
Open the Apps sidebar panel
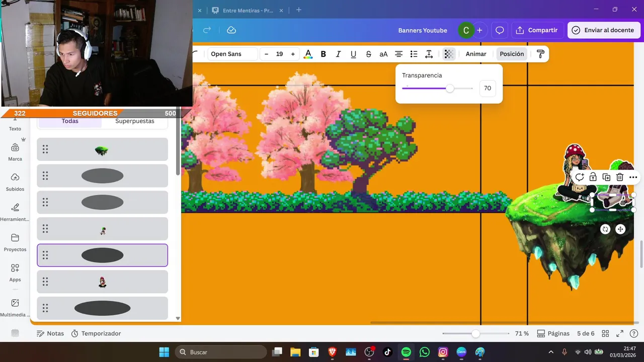coord(15,273)
